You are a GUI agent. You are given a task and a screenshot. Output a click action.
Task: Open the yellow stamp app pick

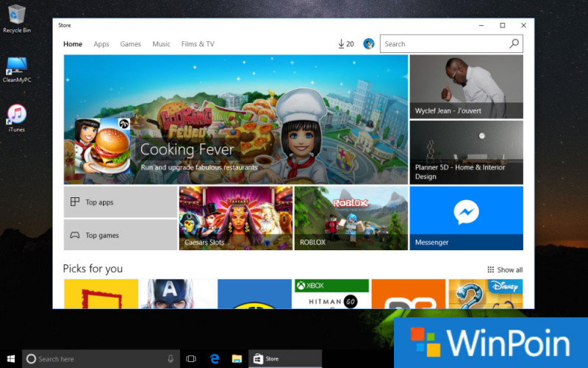pyautogui.click(x=101, y=294)
